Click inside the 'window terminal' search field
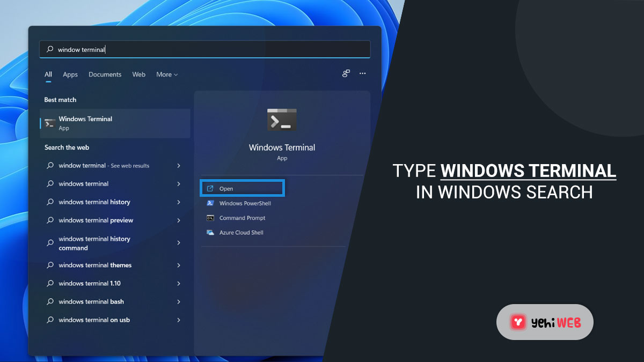The height and width of the screenshot is (362, 644). [204, 49]
